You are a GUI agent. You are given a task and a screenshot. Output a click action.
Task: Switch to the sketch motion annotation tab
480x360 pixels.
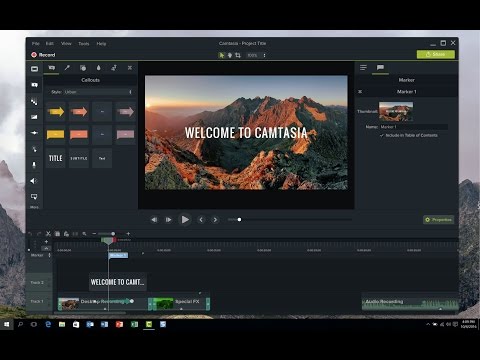coord(114,68)
